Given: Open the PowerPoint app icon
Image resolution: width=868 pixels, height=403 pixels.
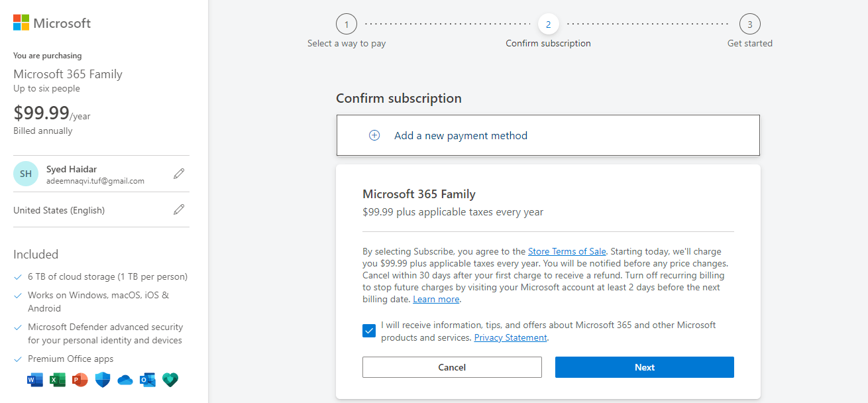Looking at the screenshot, I should coord(80,379).
